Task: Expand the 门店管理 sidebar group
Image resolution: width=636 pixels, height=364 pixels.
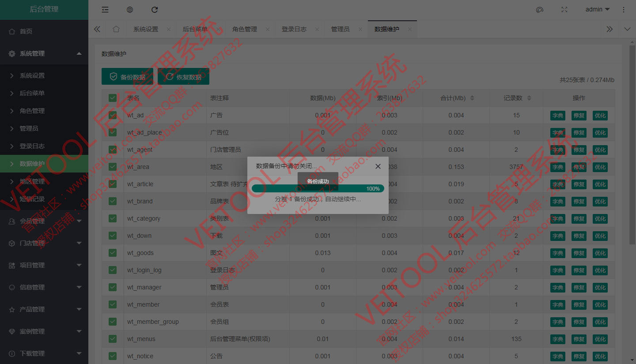Action: [44, 243]
